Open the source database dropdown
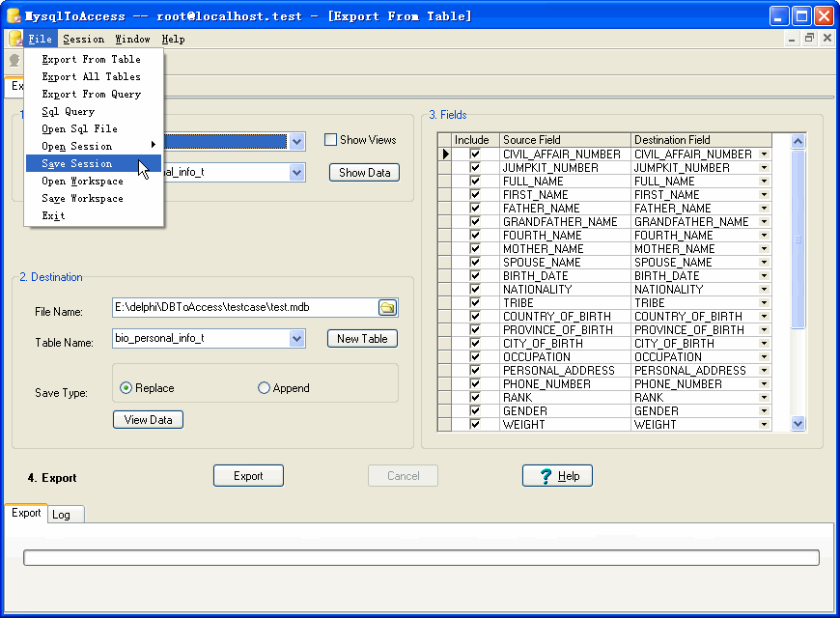 297,142
